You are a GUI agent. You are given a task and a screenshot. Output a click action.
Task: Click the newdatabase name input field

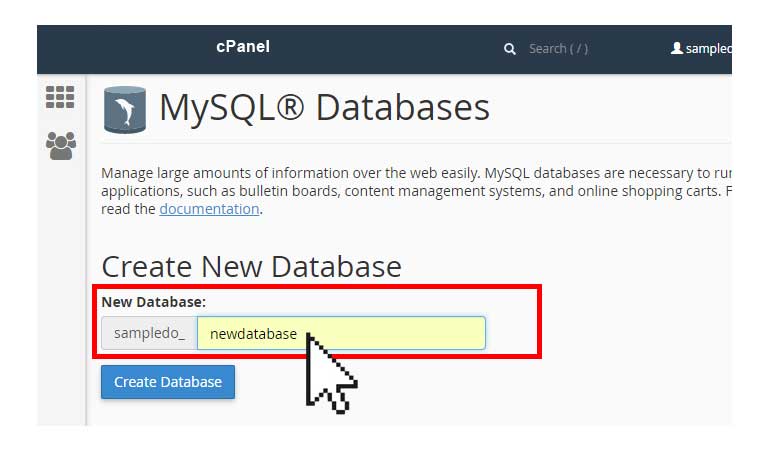coord(341,333)
